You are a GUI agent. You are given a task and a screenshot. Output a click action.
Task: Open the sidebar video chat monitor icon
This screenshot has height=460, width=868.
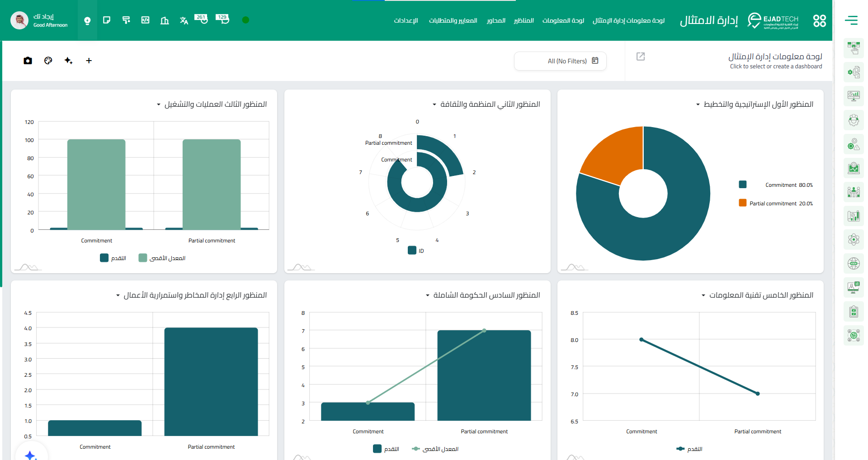tap(854, 288)
